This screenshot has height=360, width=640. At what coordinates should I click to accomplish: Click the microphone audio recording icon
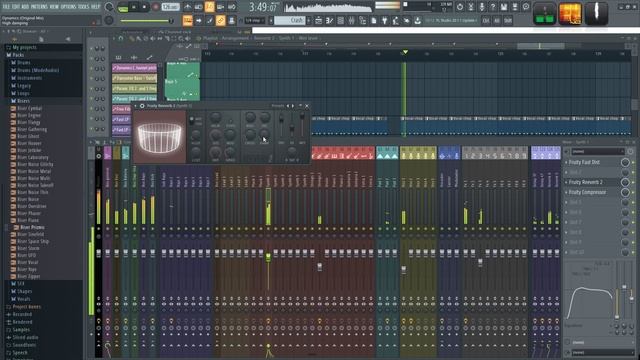(x=482, y=7)
